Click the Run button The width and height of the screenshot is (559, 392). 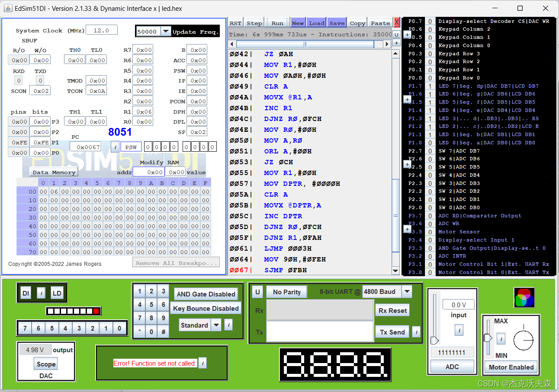(x=277, y=23)
